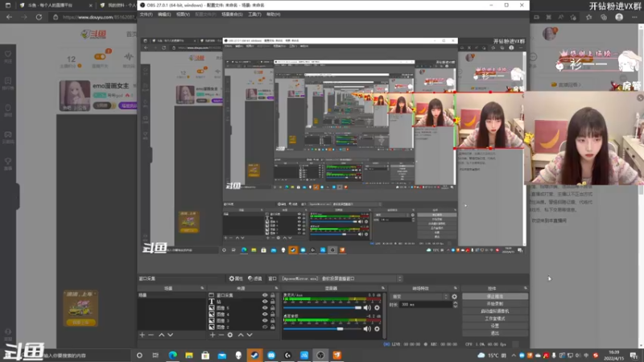Toggle lock on 图像 5 source
The image size is (644, 362).
pos(273,308)
